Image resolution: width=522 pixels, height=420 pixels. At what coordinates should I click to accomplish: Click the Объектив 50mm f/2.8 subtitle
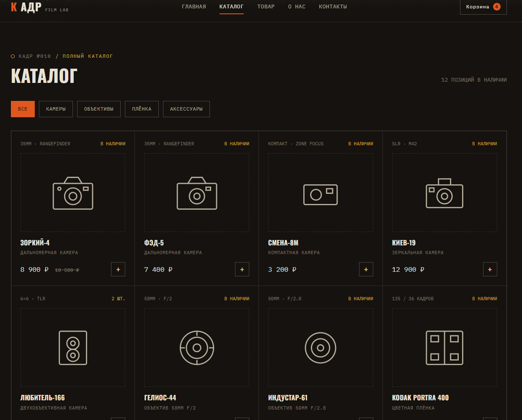click(297, 408)
